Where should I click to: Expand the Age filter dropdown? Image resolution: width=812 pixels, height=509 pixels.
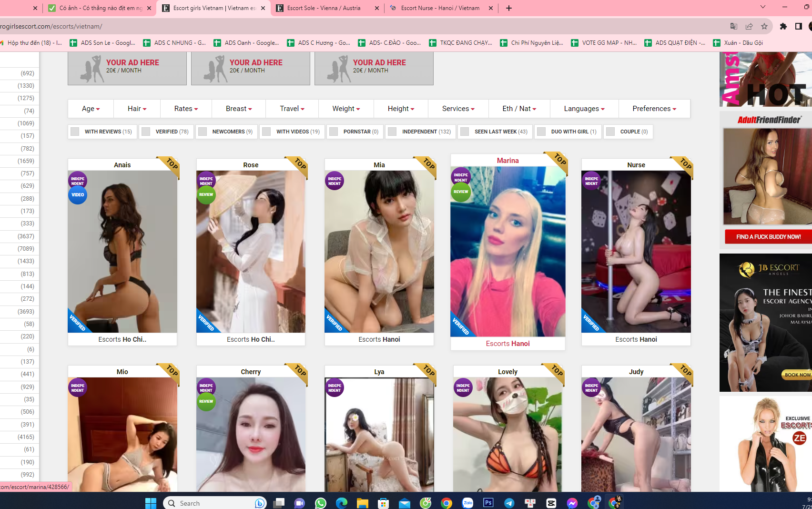(91, 109)
